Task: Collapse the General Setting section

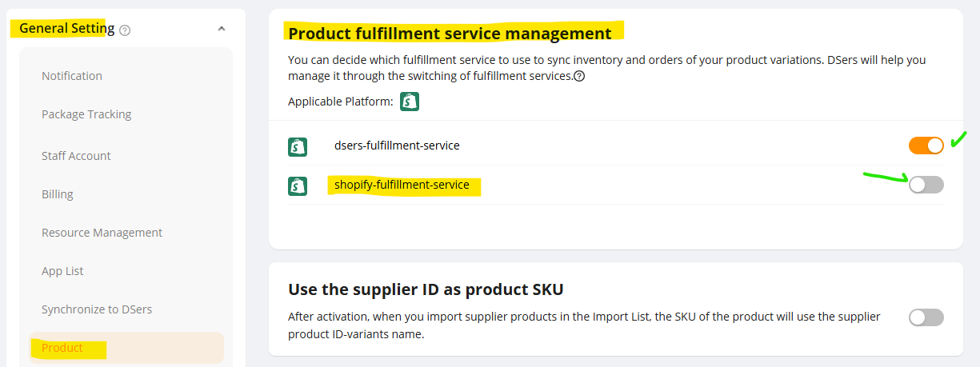Action: pyautogui.click(x=222, y=29)
